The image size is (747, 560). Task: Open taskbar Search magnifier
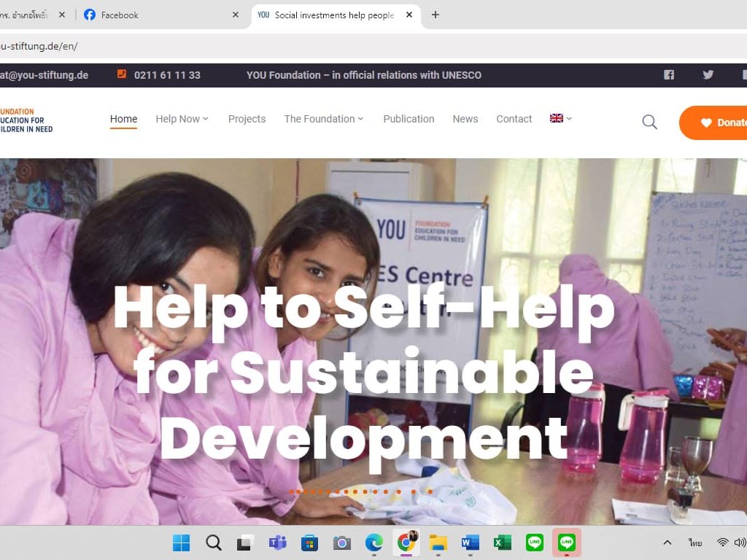214,542
